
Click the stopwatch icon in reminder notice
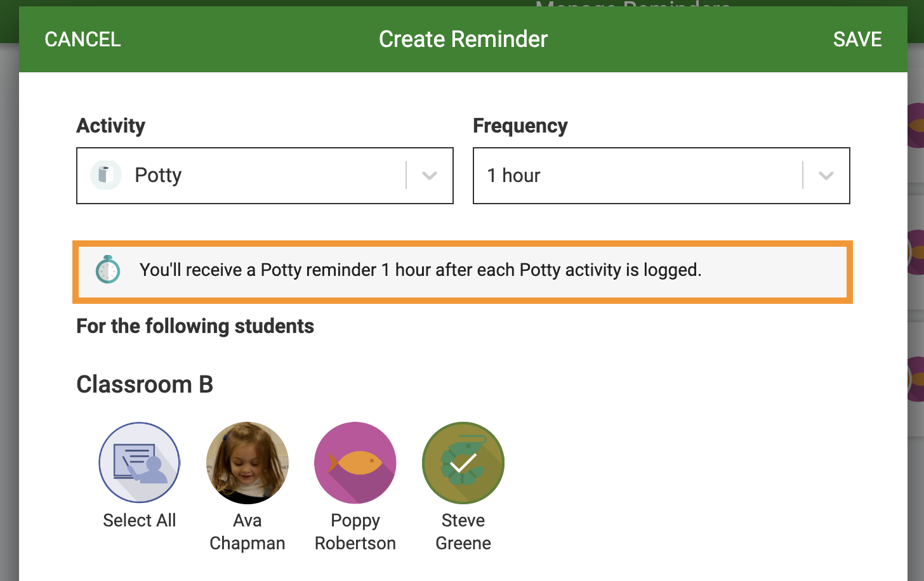108,270
